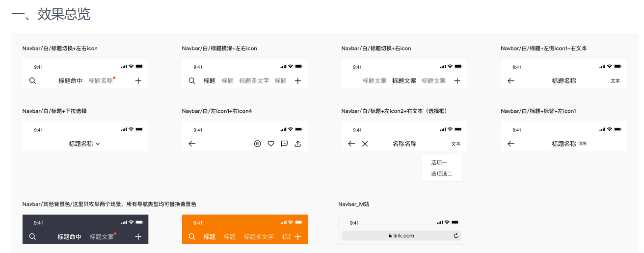Click back arrow beside the X icon
Screen dimensions: 644x253
pyautogui.click(x=351, y=144)
